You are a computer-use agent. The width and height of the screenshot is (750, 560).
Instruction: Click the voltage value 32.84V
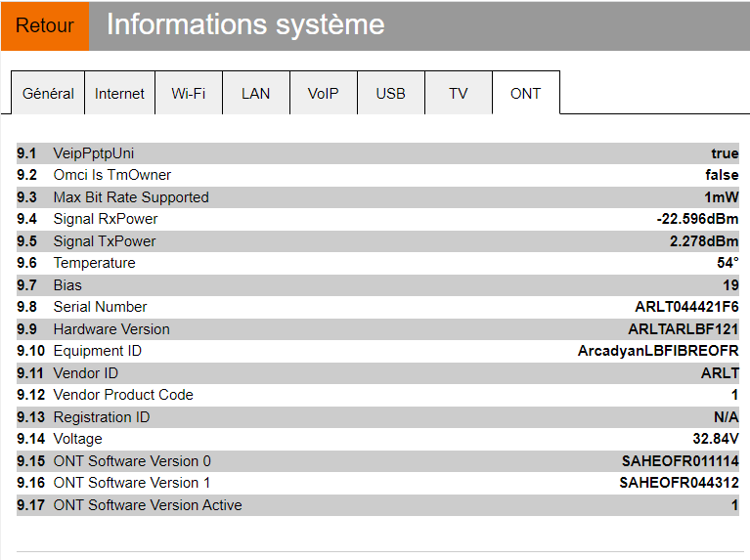coord(716,439)
